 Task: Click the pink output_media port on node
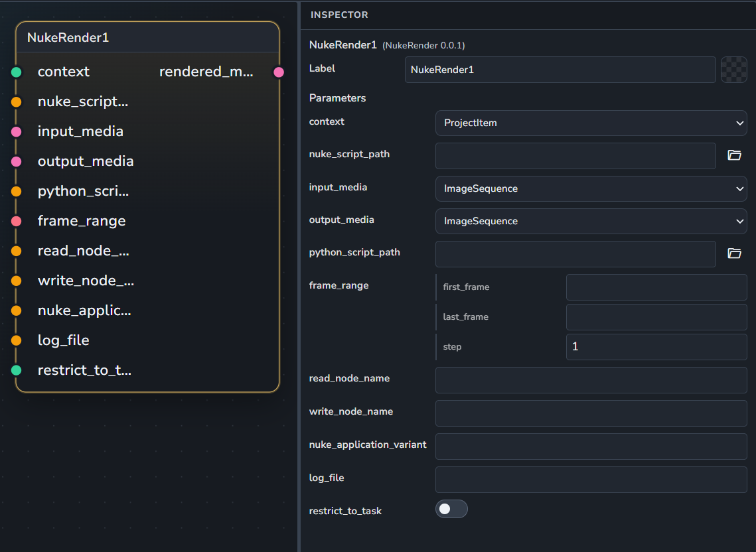click(17, 162)
